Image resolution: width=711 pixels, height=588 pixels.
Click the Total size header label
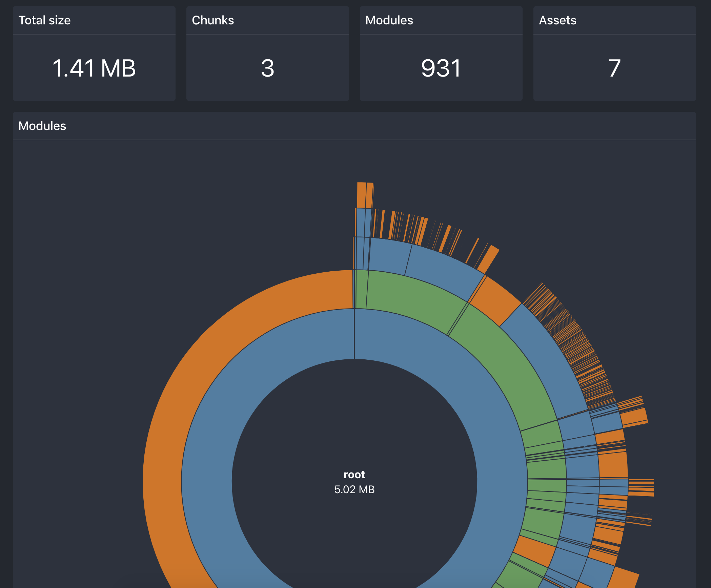pyautogui.click(x=45, y=20)
